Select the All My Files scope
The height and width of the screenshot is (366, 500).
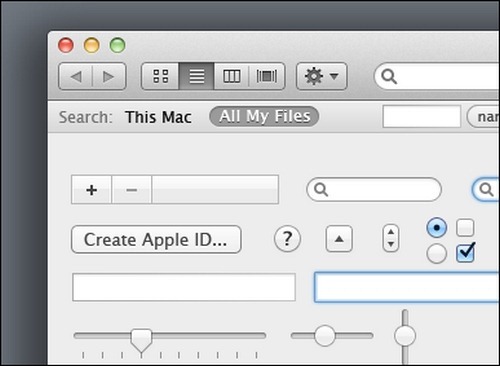pyautogui.click(x=264, y=116)
